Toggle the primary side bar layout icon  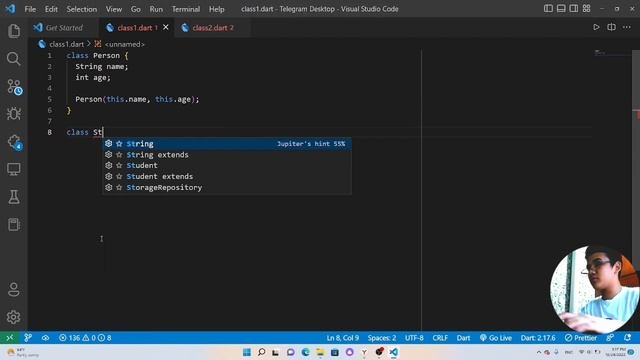[548, 9]
